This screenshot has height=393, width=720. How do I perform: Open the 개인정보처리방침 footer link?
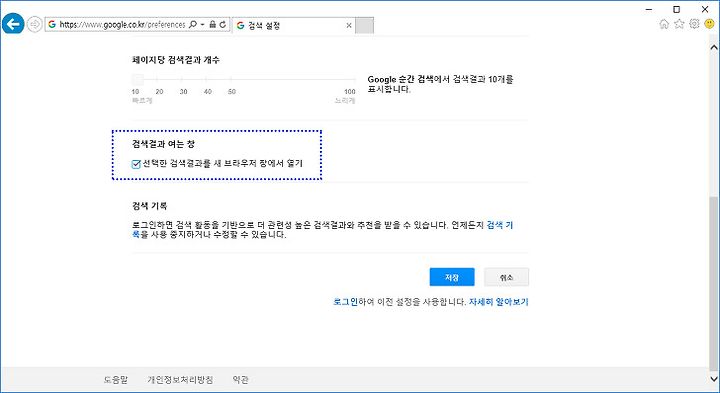pos(180,380)
